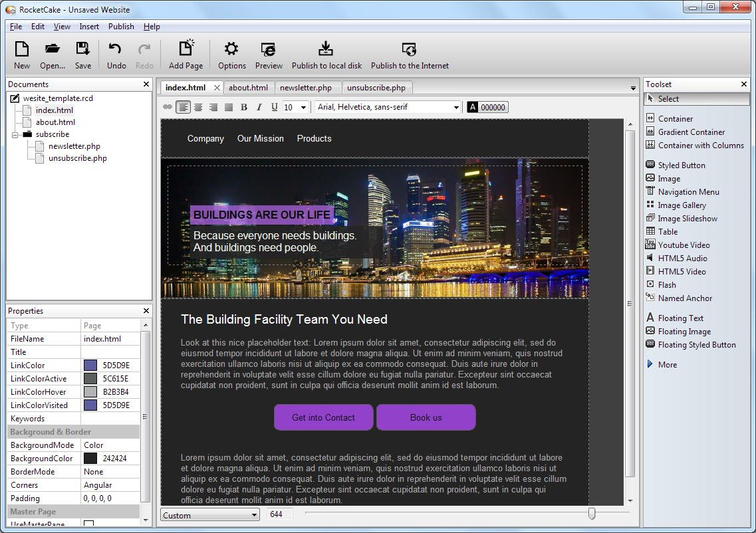Open the Insert menu
The width and height of the screenshot is (756, 533).
89,27
